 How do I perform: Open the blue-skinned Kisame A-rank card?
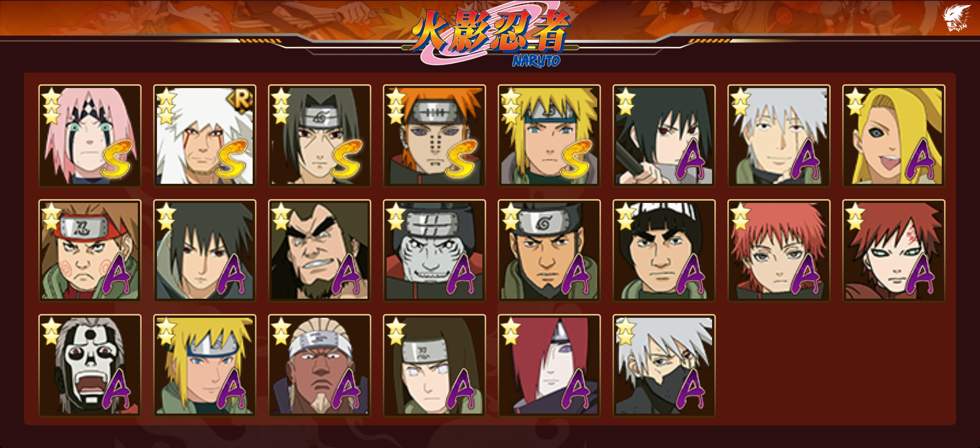(434, 250)
